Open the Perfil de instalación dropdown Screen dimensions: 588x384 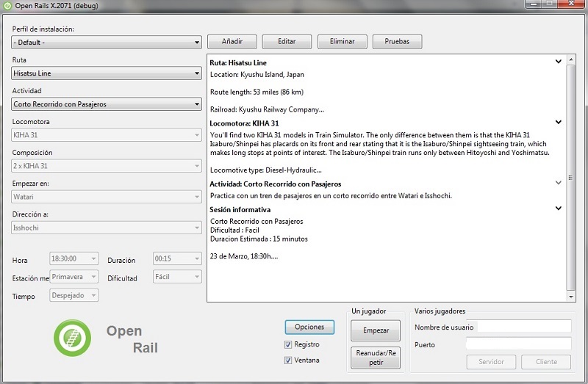(107, 43)
